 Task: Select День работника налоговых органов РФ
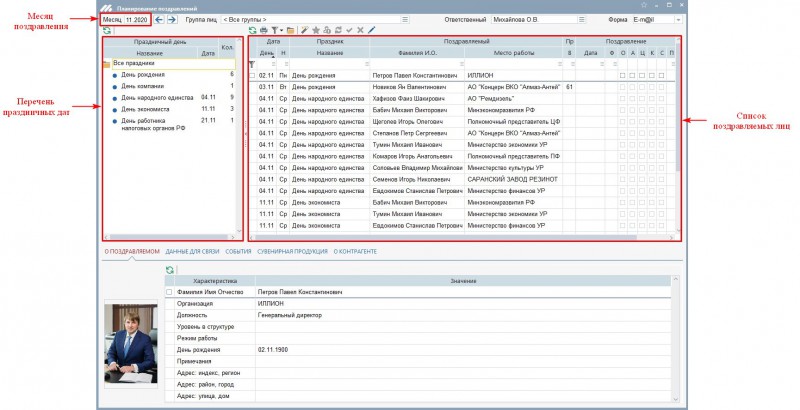[153, 124]
